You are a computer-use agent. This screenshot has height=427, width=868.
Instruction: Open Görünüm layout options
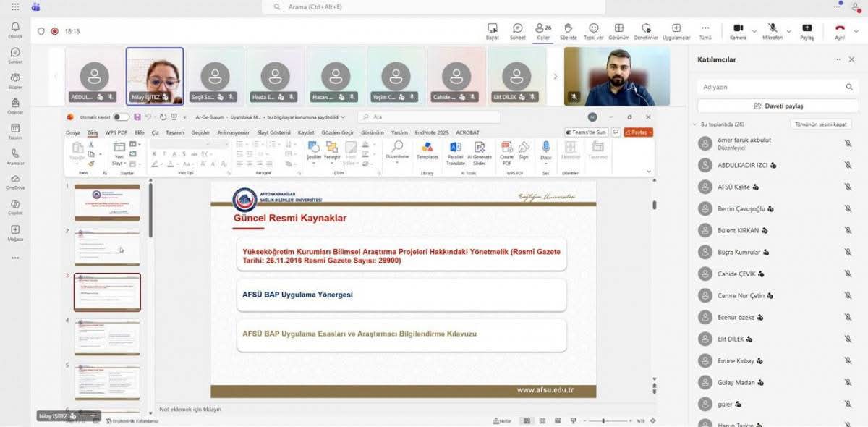(x=618, y=30)
